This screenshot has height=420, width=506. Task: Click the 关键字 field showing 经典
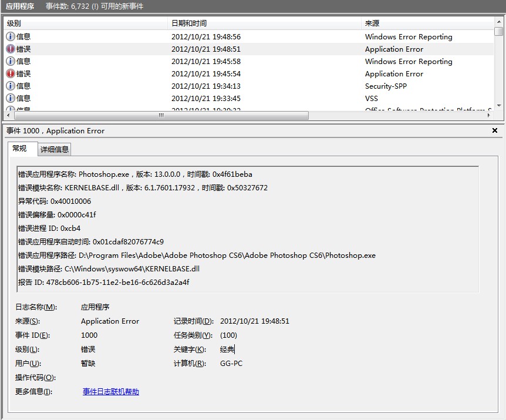point(227,350)
